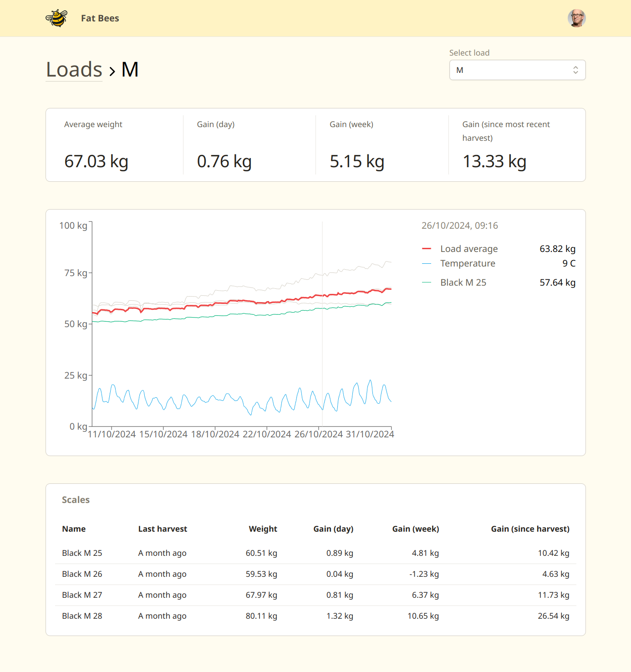The width and height of the screenshot is (631, 672).
Task: Click the 9 C temperature value
Action: [569, 263]
